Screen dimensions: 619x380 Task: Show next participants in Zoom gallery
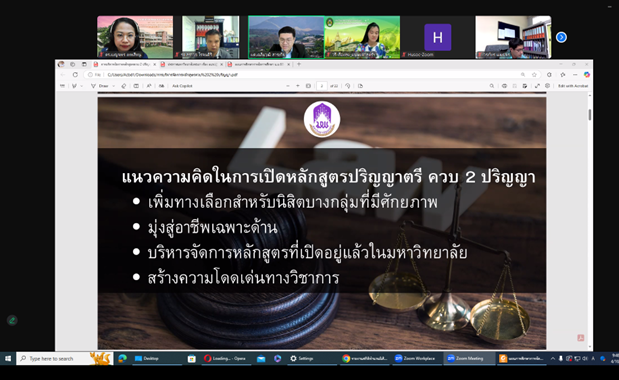[561, 37]
